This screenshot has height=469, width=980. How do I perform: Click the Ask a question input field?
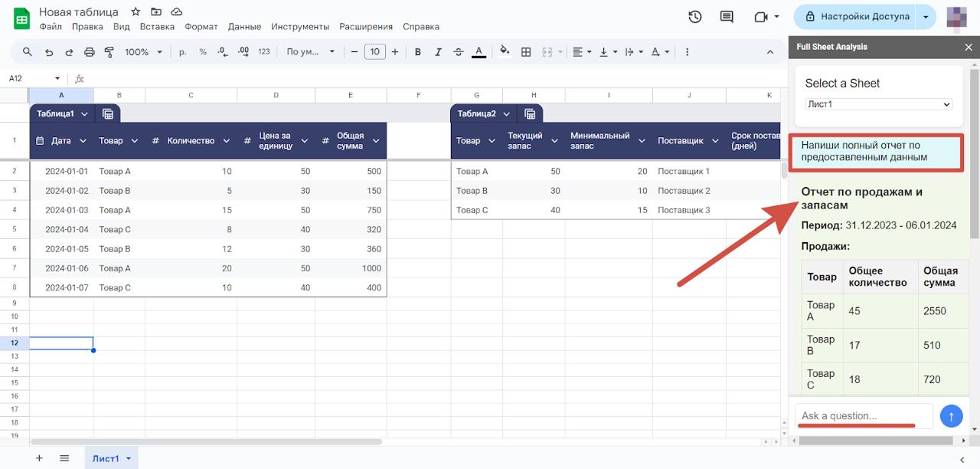point(863,416)
